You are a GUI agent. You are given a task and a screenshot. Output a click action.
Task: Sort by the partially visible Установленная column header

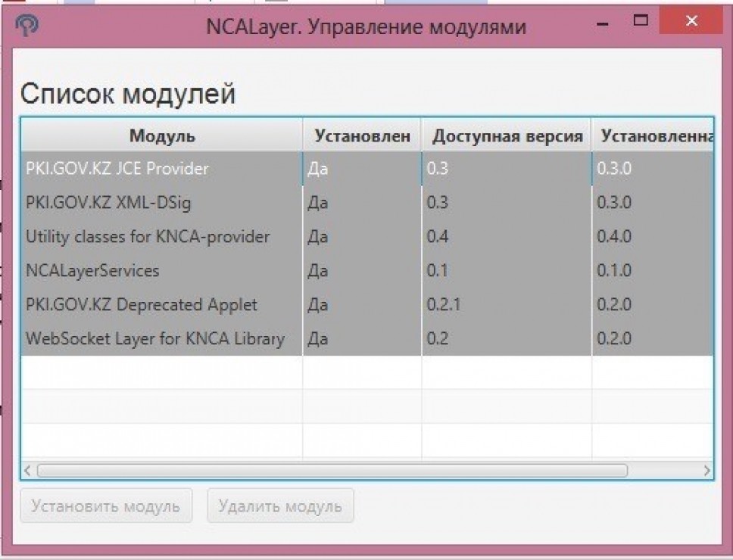tap(653, 135)
